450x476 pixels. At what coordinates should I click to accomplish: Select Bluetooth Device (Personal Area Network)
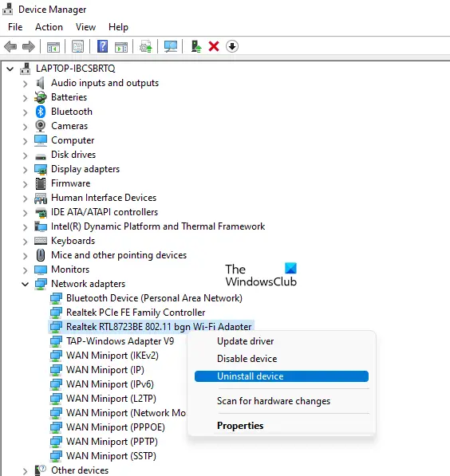[x=154, y=298]
